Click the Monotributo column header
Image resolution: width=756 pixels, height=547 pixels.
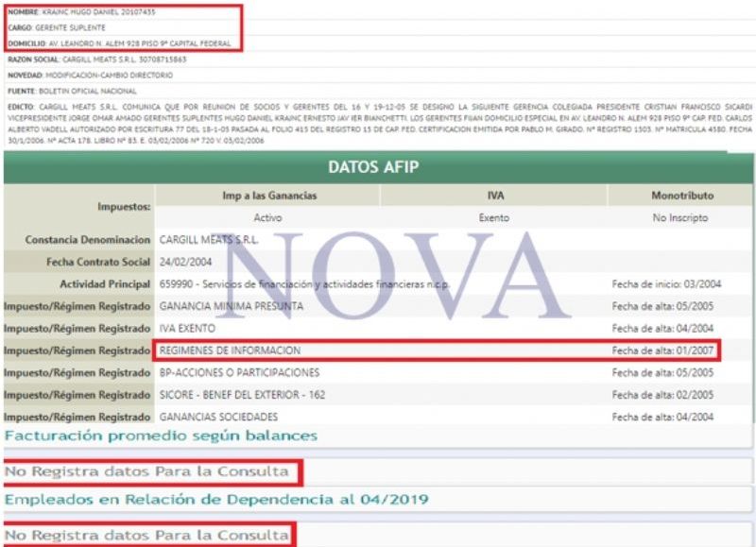pyautogui.click(x=682, y=196)
